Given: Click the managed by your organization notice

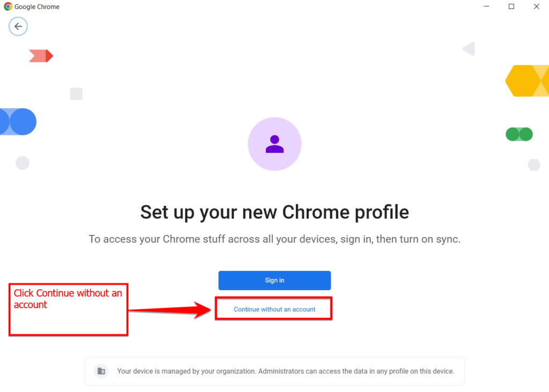Looking at the screenshot, I should [x=285, y=371].
